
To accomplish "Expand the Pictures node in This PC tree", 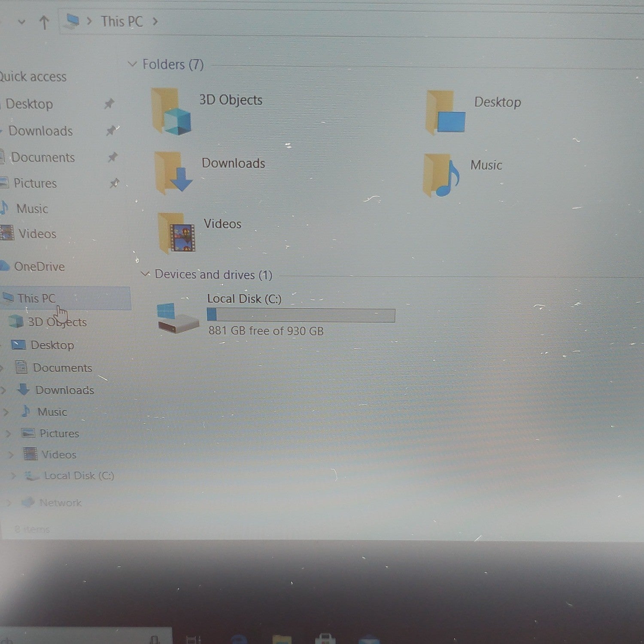I will tap(8, 434).
